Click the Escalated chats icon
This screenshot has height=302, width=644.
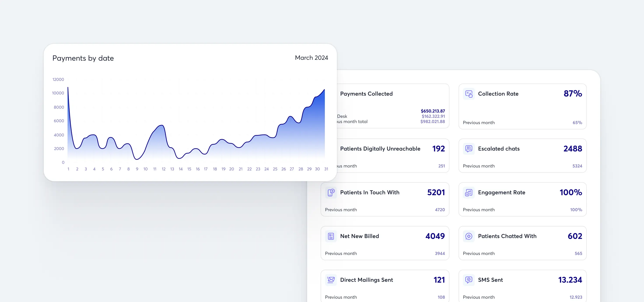click(x=469, y=149)
